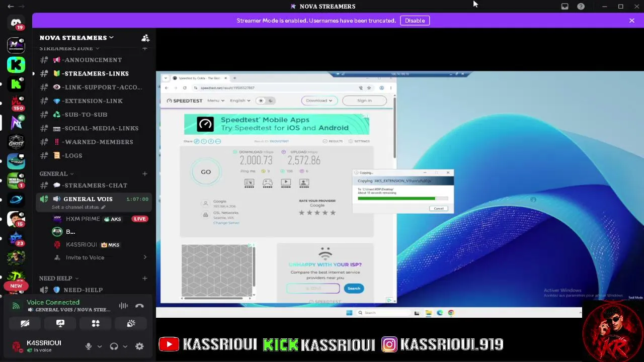
Task: Open the -SUB-TO-SUB channel
Action: pyautogui.click(x=94, y=114)
